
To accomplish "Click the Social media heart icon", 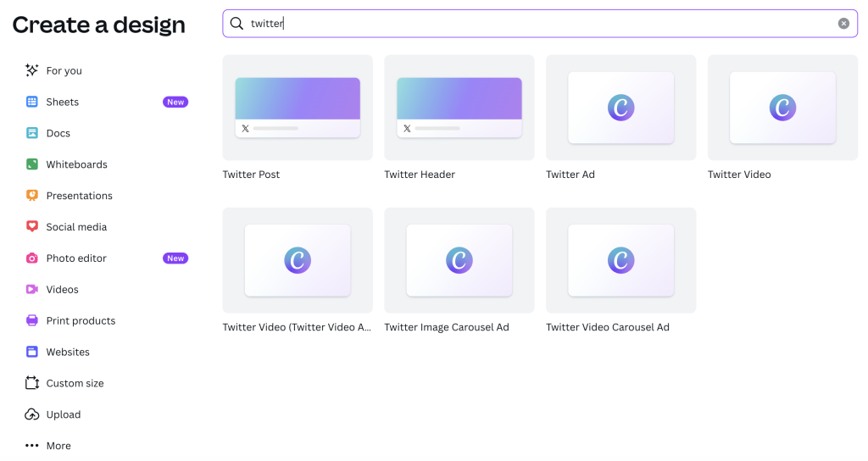I will click(32, 226).
